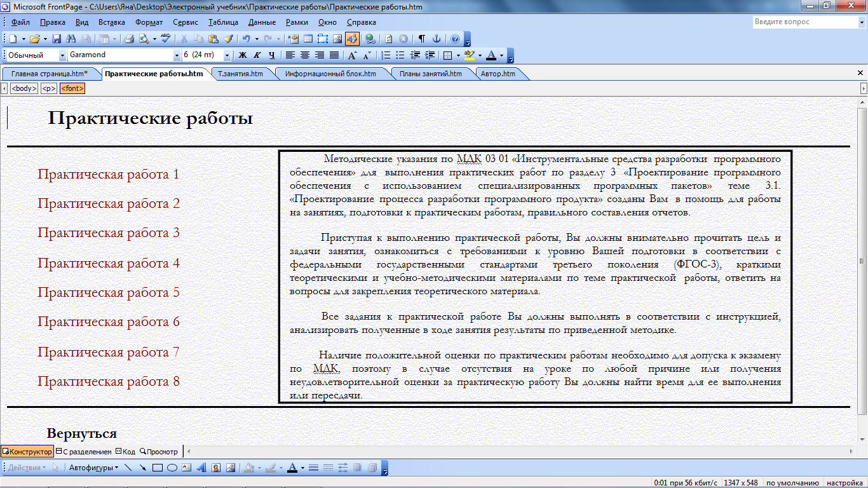The height and width of the screenshot is (488, 868).
Task: Center-align the text
Action: (305, 55)
